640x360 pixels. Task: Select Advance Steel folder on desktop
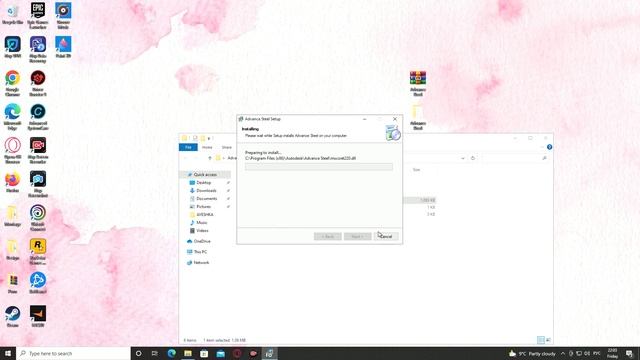pos(418,118)
